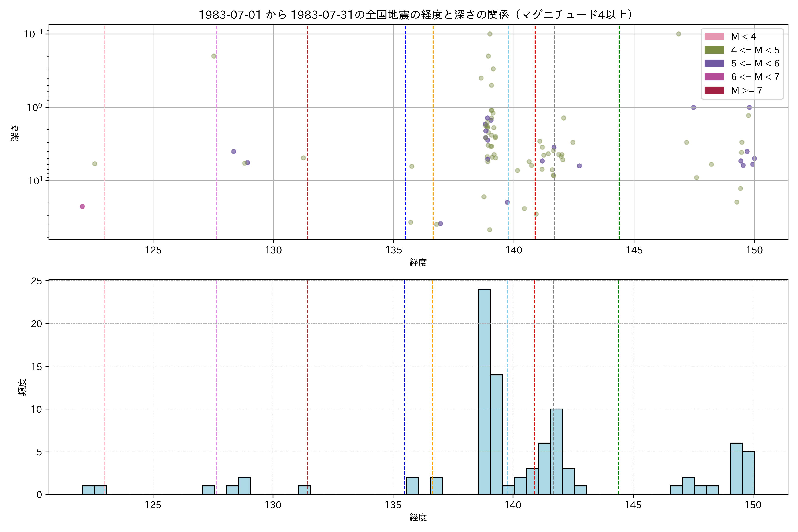This screenshot has height=532, width=798.
Task: Click the magenta data point near longitude 122
Action: tap(82, 207)
